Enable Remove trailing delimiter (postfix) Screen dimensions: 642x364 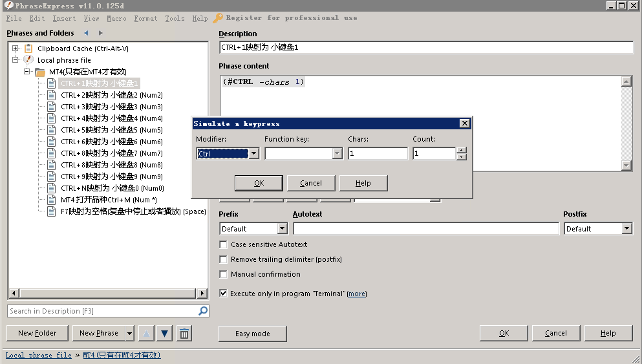click(223, 260)
